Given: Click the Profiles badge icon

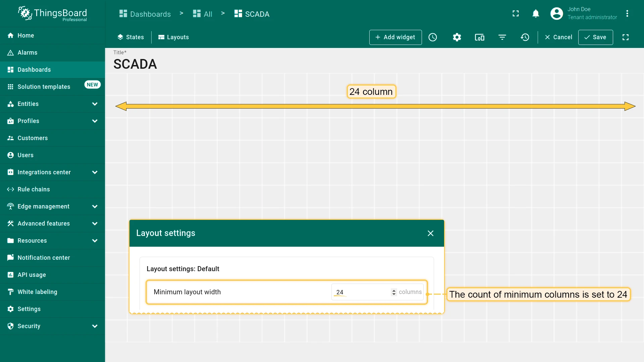Looking at the screenshot, I should click(10, 121).
